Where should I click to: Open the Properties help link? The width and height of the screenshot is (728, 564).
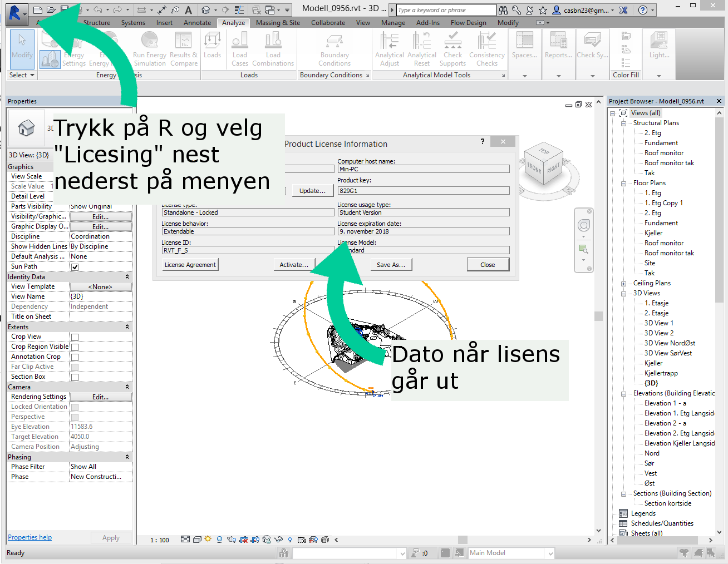coord(29,537)
